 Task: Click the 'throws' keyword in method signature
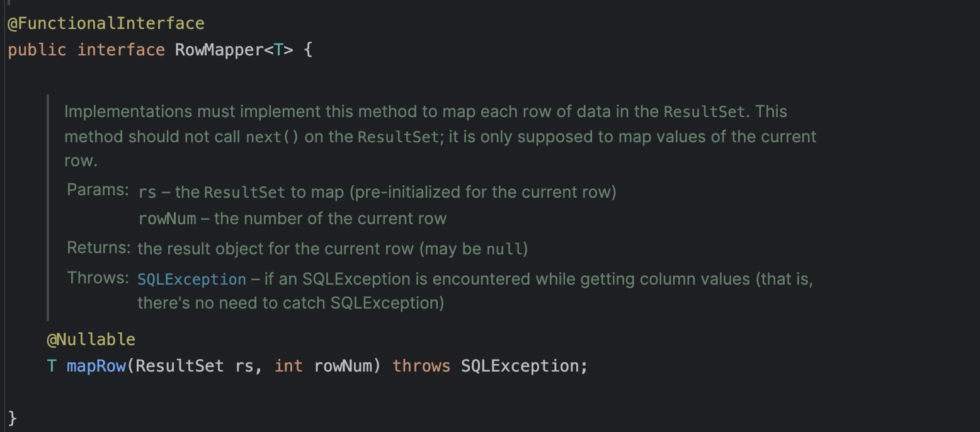point(421,366)
